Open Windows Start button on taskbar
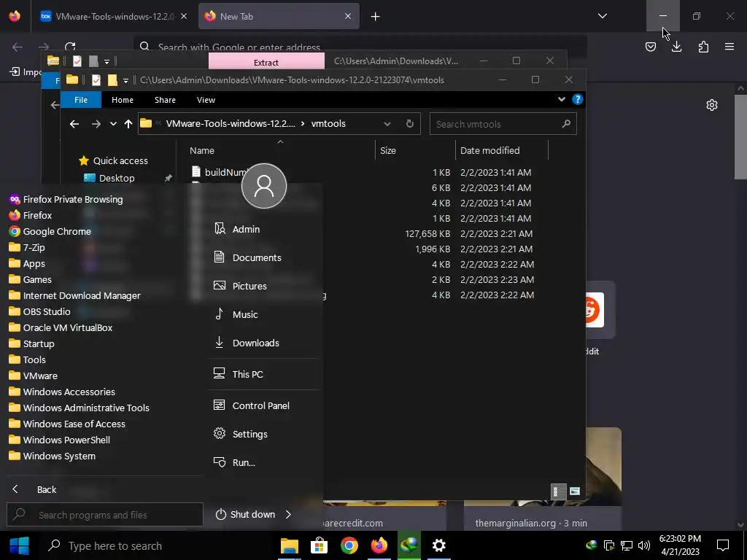This screenshot has height=560, width=747. click(x=20, y=545)
